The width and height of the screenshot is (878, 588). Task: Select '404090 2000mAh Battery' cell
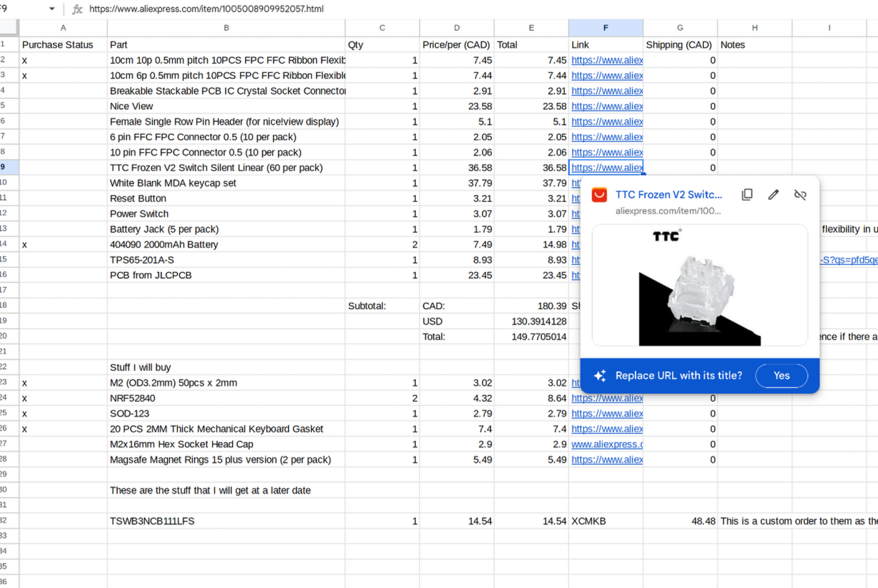[x=226, y=244]
